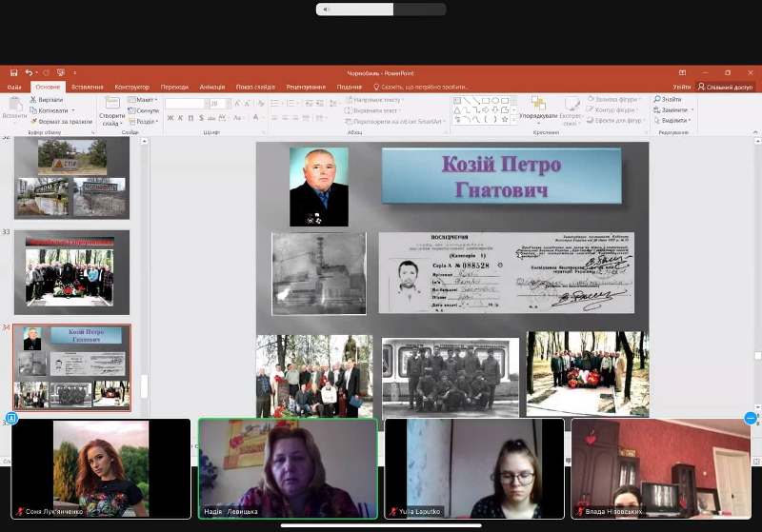Screen dimensions: 762x532
Task: Select slide 33 thumbnail
Action: tap(72, 272)
